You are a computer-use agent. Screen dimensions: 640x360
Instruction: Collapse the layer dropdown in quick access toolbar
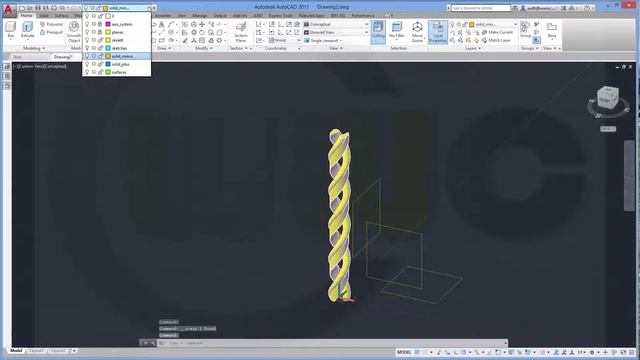149,8
